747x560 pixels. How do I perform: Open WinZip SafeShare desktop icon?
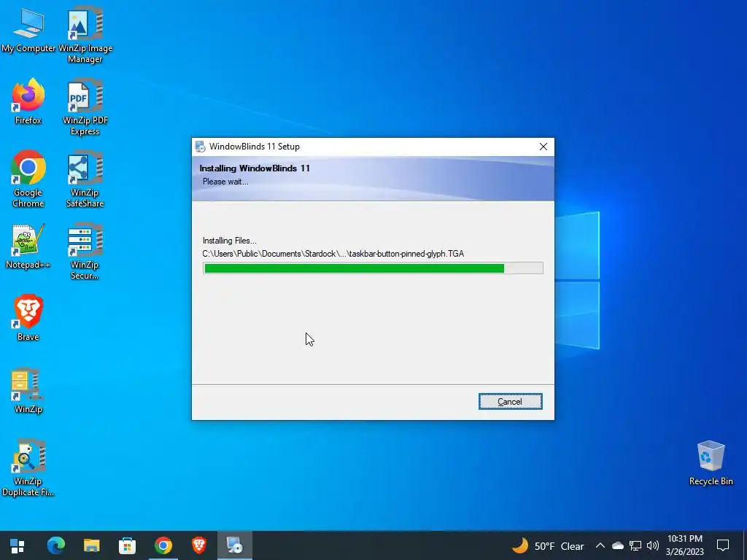85,179
